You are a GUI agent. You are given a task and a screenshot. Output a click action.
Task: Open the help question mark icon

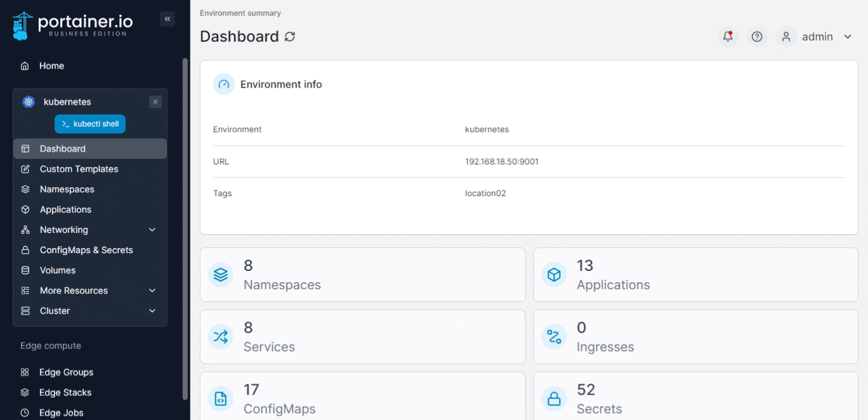click(x=757, y=37)
